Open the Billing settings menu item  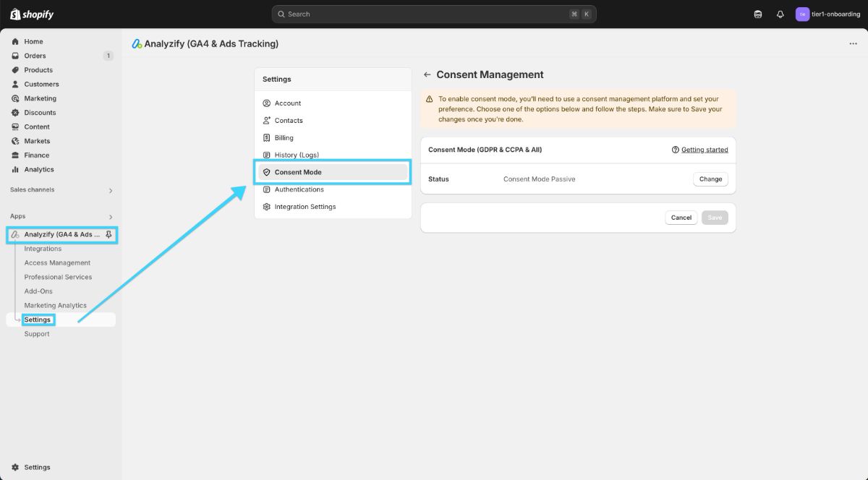333,138
